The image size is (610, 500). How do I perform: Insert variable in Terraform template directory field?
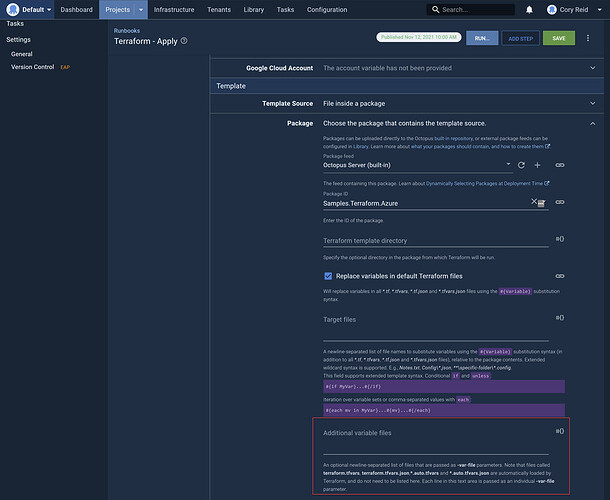(560, 239)
